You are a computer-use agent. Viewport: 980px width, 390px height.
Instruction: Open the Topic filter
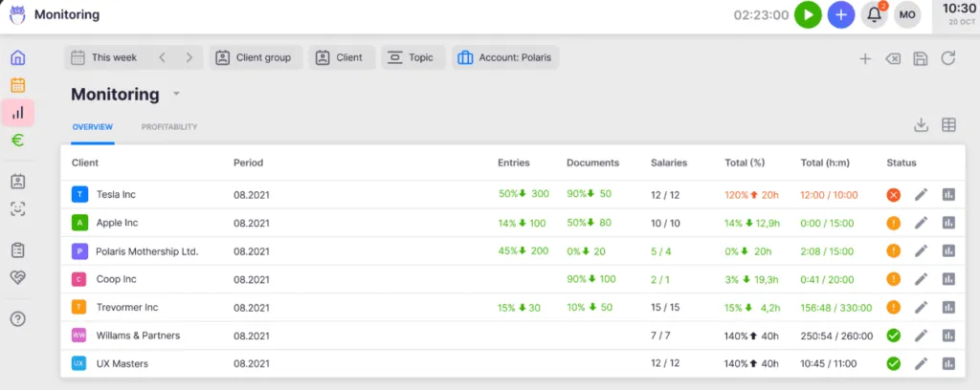413,57
